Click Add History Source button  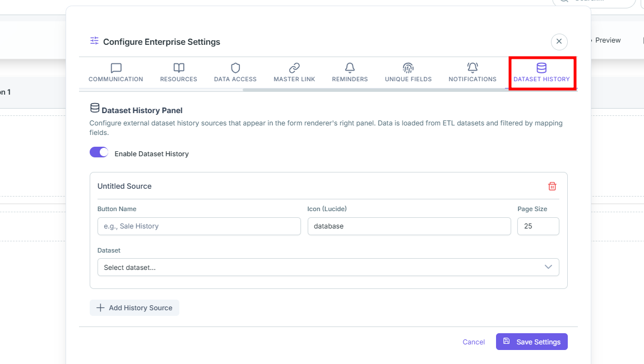(135, 308)
